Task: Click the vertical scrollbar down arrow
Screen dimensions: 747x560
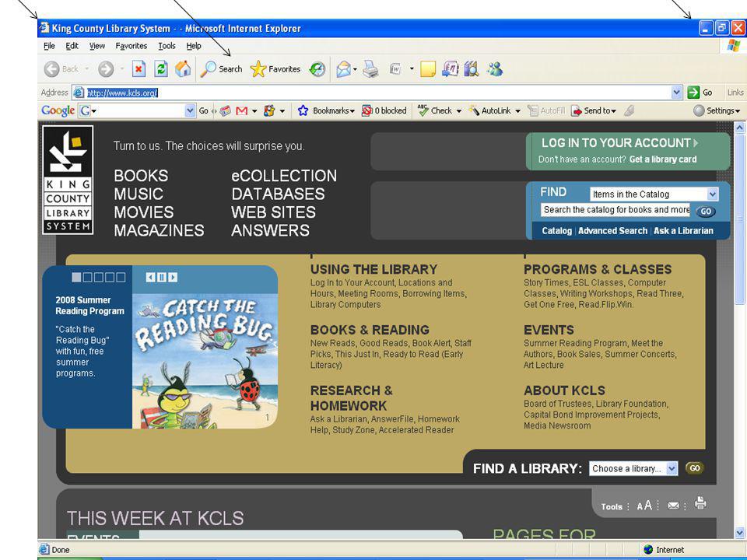Action: point(739,532)
